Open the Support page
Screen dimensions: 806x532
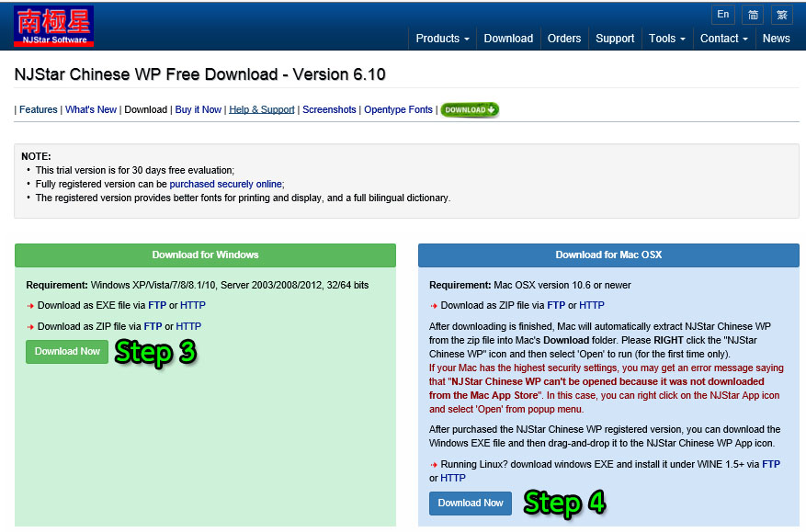pyautogui.click(x=615, y=39)
